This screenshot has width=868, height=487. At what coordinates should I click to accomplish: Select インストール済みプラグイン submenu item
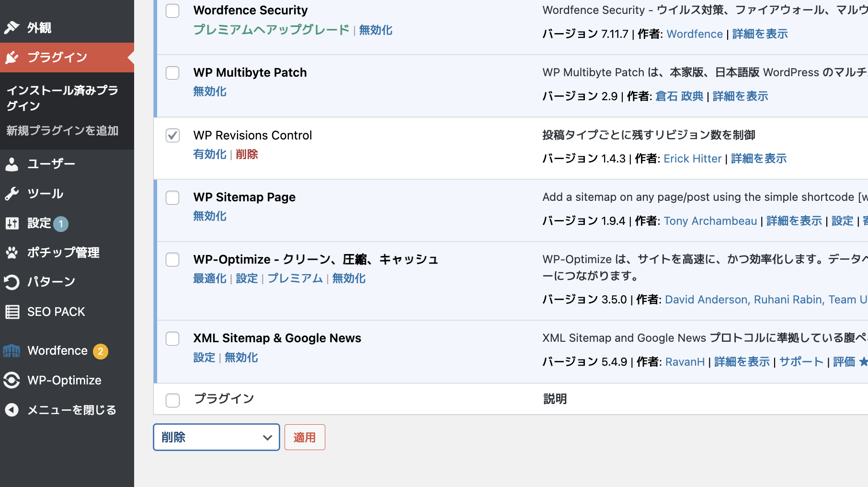pyautogui.click(x=63, y=98)
